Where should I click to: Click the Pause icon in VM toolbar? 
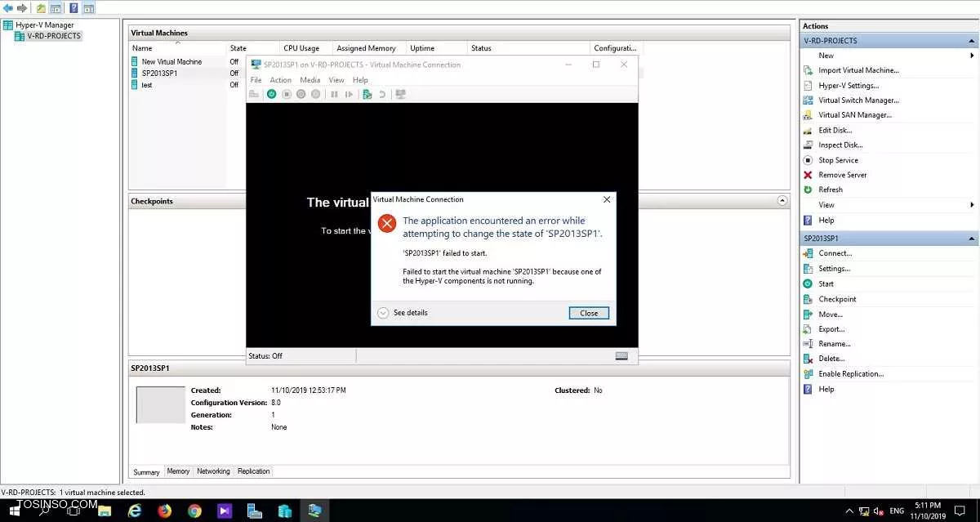(335, 95)
